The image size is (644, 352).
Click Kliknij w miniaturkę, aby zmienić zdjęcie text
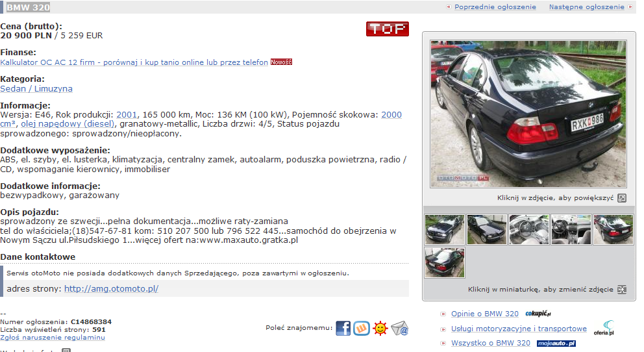tap(541, 290)
